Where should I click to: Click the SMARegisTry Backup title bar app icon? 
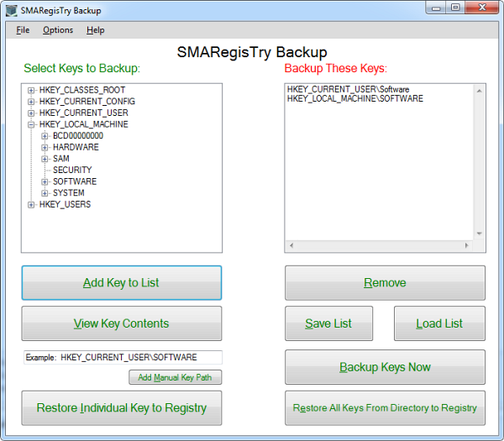click(11, 11)
